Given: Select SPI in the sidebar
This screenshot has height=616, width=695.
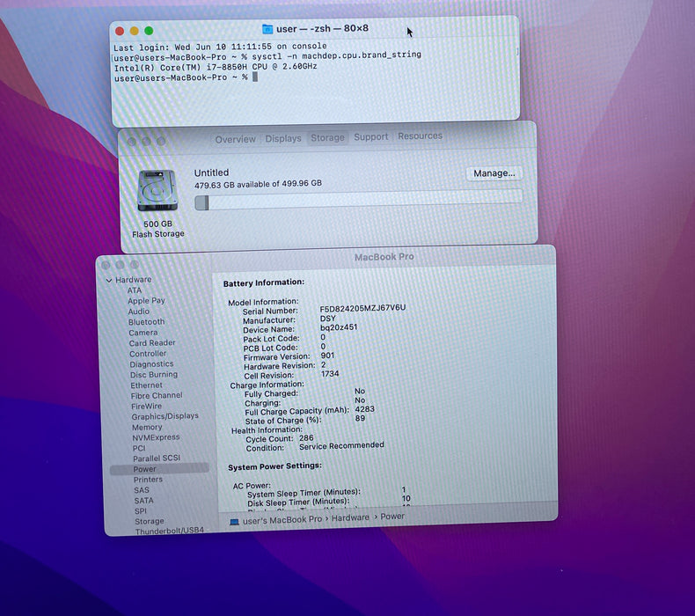Looking at the screenshot, I should [x=141, y=511].
